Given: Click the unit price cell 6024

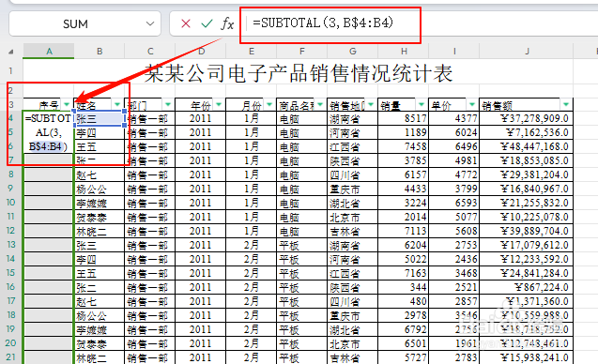Looking at the screenshot, I should [x=453, y=132].
